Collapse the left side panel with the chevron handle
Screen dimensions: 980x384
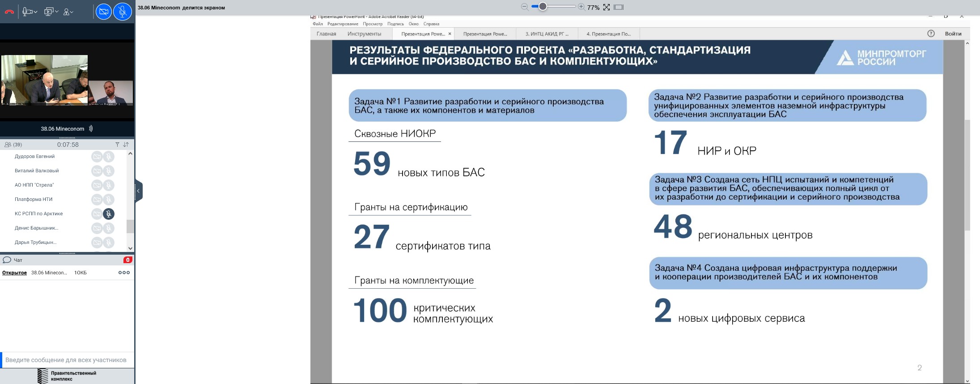(139, 191)
